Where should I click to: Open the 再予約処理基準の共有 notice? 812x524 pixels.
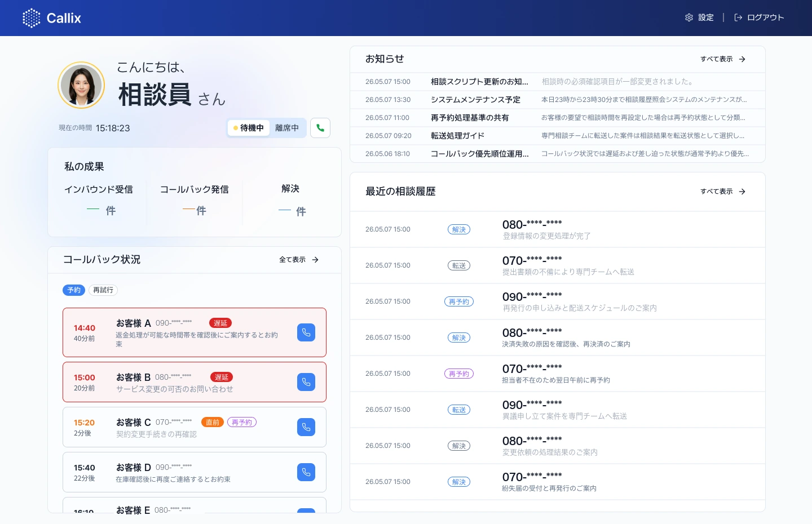[558, 118]
